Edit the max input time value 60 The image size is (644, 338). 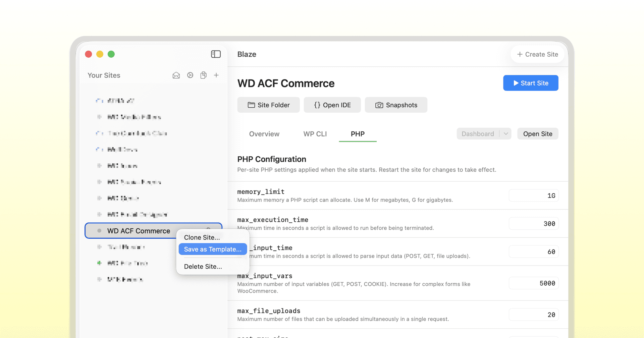click(534, 252)
